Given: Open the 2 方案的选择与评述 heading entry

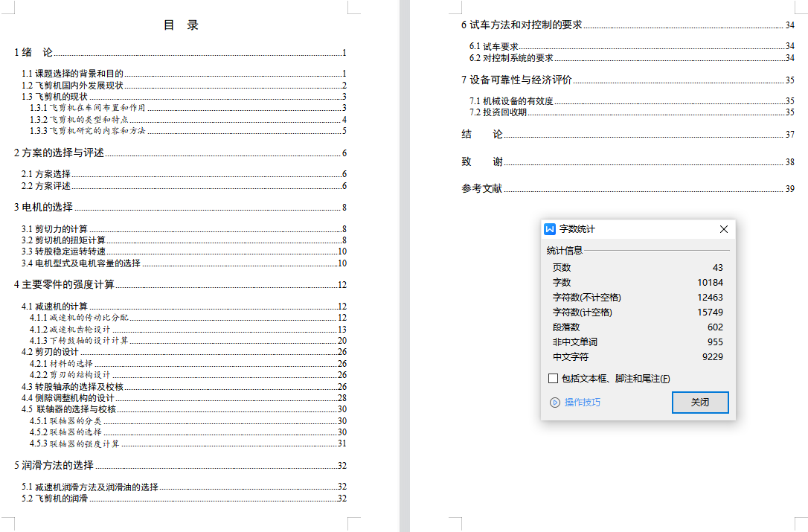Looking at the screenshot, I should pos(60,153).
